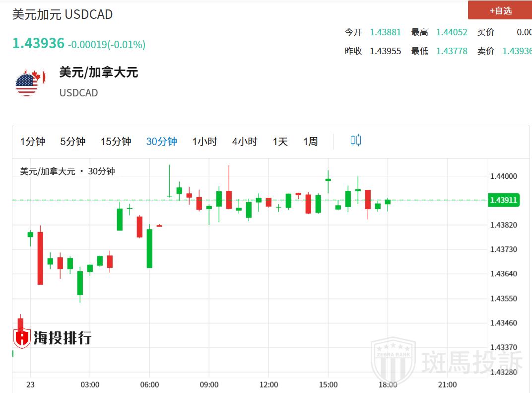This screenshot has width=532, height=393.
Task: Switch to the 1分钟 timeframe
Action: pyautogui.click(x=33, y=142)
